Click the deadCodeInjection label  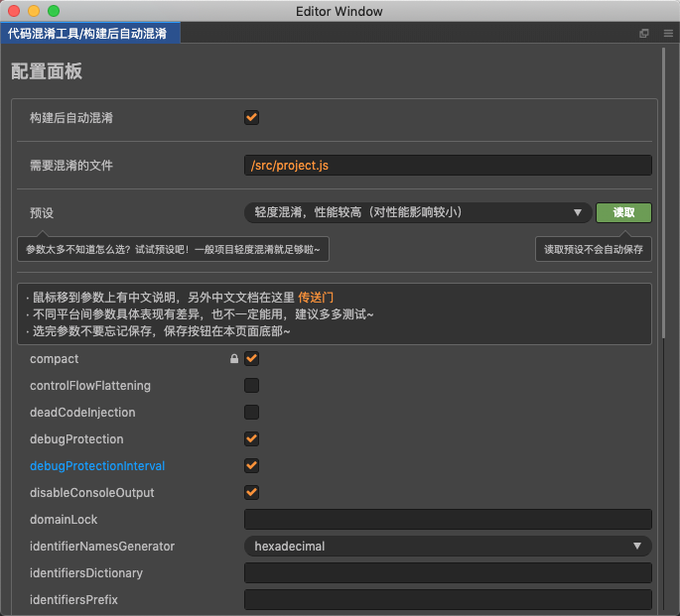tap(82, 413)
